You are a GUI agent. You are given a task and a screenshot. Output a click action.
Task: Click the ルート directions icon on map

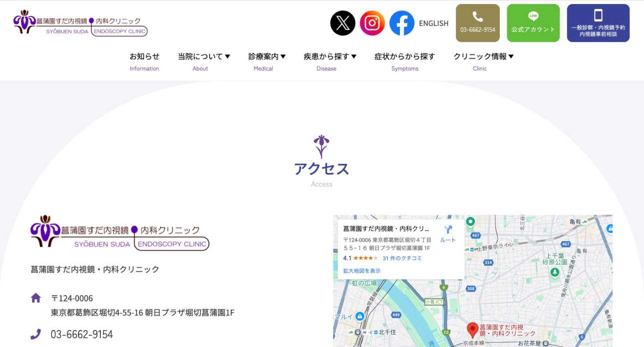click(x=448, y=234)
